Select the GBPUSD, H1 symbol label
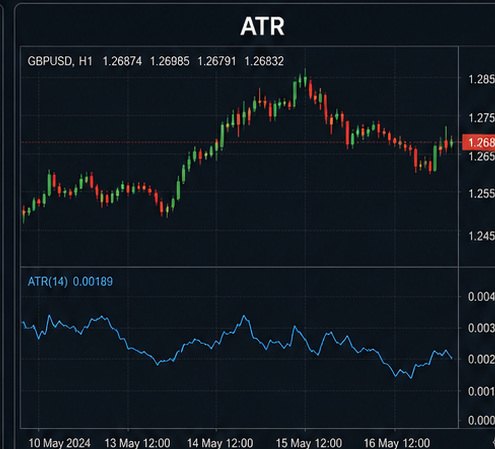Image resolution: width=495 pixels, height=449 pixels. pos(60,61)
